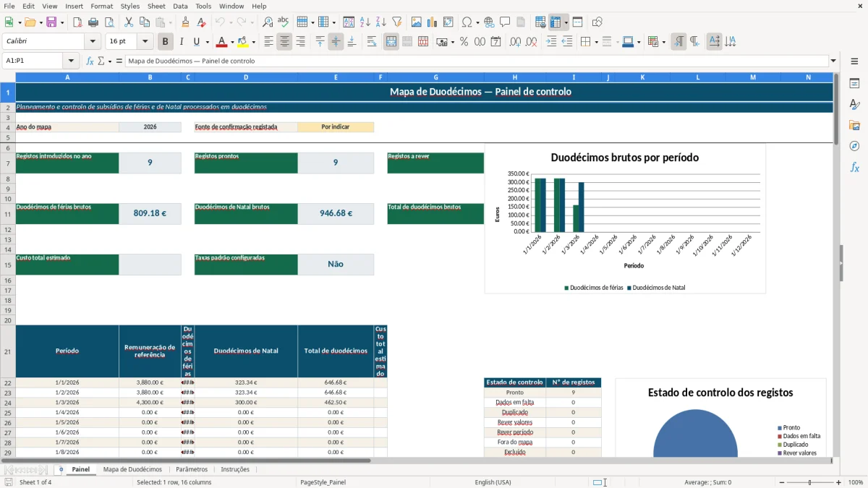Toggle Center Vertically alignment
868x488 pixels.
pos(336,42)
